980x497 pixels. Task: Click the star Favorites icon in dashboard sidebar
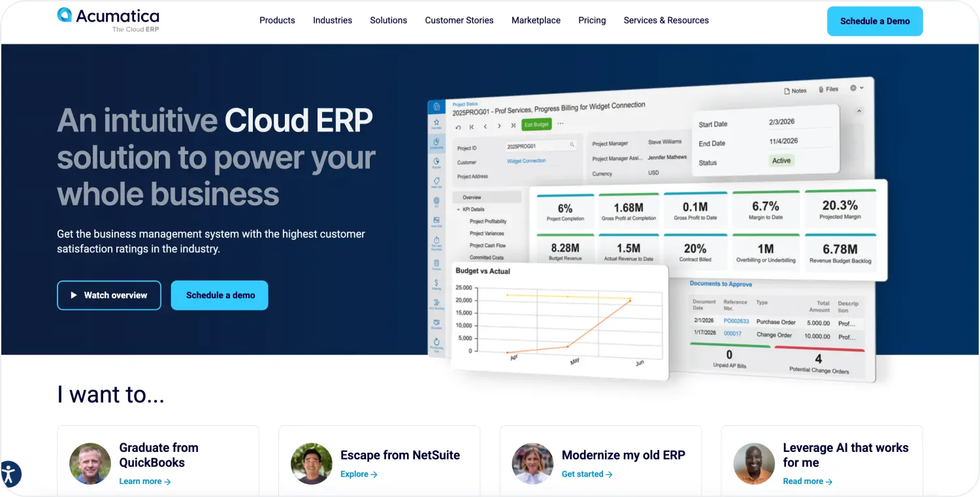point(436,124)
